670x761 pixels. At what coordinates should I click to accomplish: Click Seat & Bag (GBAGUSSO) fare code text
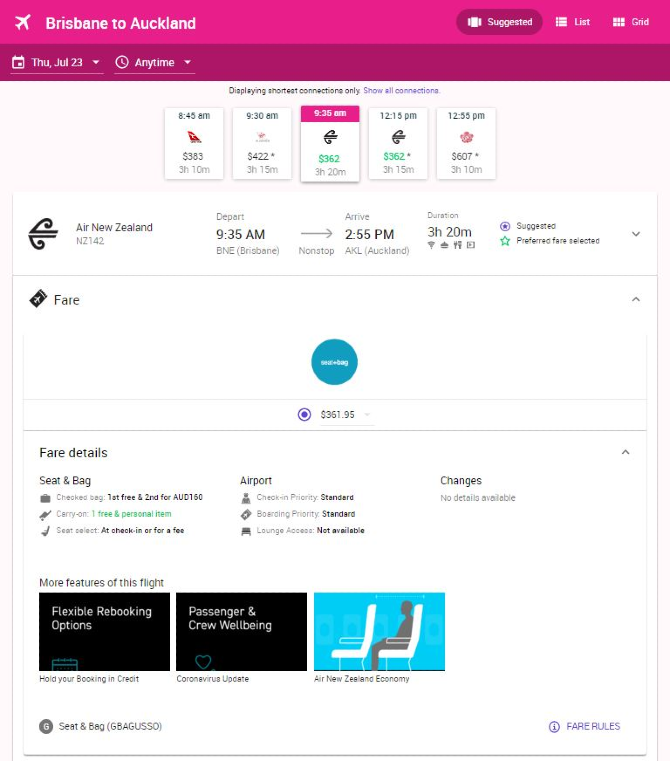click(x=110, y=727)
